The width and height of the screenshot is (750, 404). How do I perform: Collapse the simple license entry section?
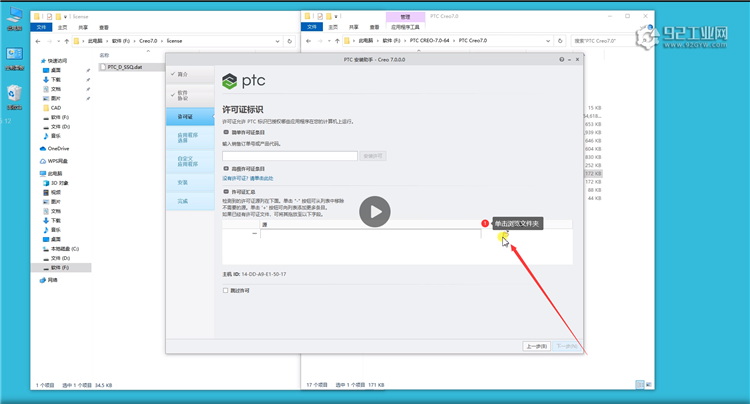point(226,132)
